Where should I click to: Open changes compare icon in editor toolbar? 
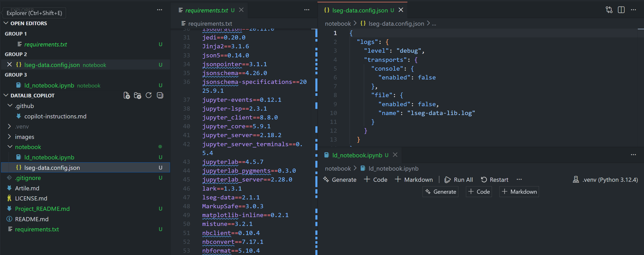tap(609, 10)
